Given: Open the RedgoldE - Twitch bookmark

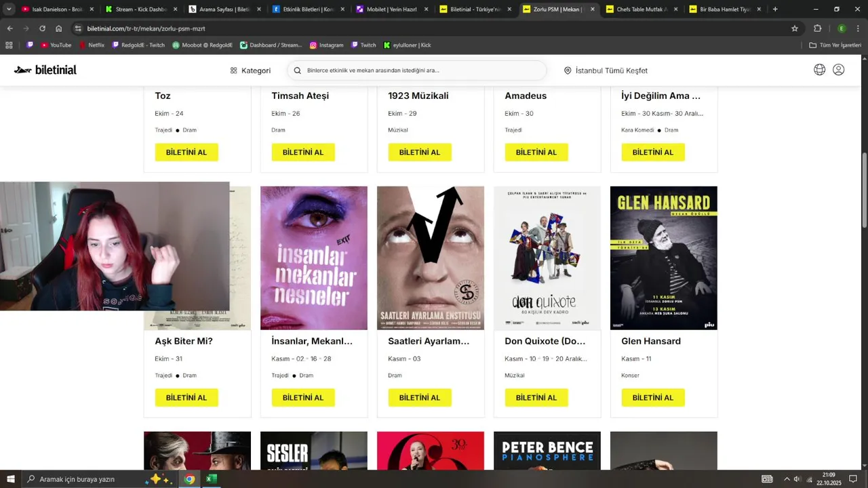Looking at the screenshot, I should (138, 45).
